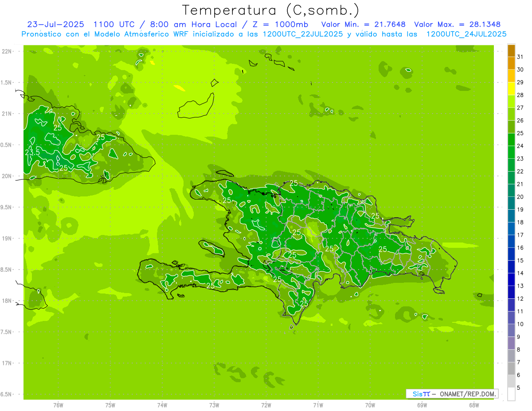532x411 pixels.
Task: Click the '23.5' contour label over Cuba
Action: pos(32,153)
